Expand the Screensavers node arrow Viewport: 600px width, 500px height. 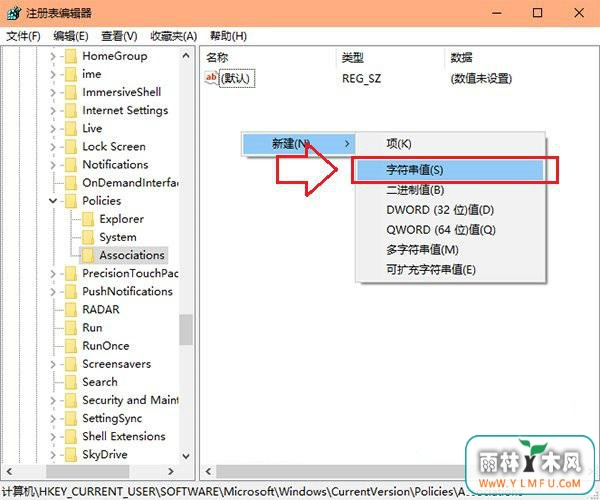coord(53,365)
